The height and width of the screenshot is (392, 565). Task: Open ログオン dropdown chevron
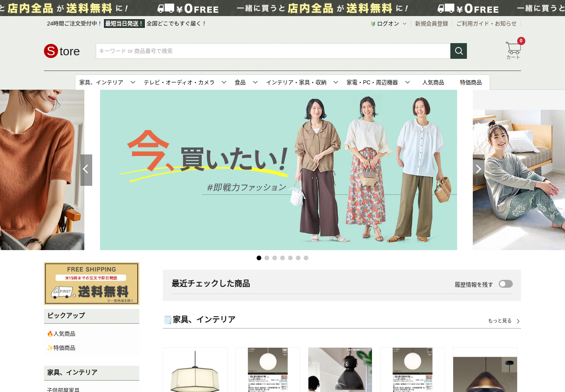coord(405,24)
